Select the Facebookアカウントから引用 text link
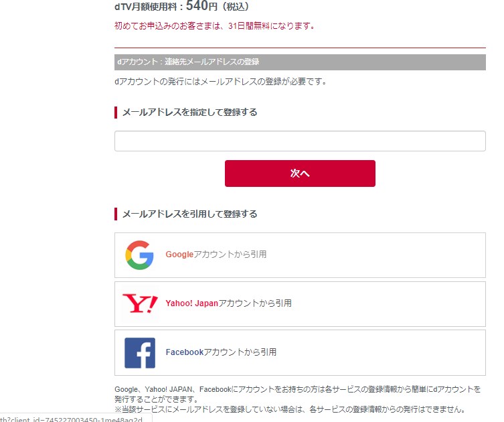Screen dimensions: 504x422 point(221,352)
